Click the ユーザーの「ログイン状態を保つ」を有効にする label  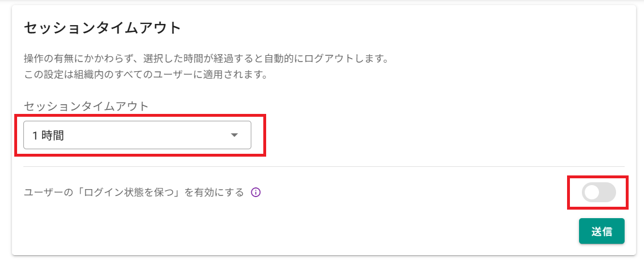(133, 193)
